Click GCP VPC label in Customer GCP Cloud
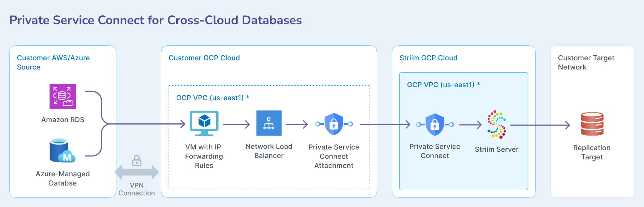Viewport: 644px width, 207px height. 212,98
